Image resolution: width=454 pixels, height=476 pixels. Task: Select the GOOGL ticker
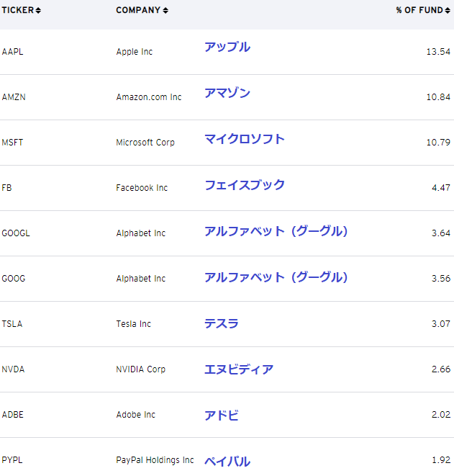[x=16, y=233]
